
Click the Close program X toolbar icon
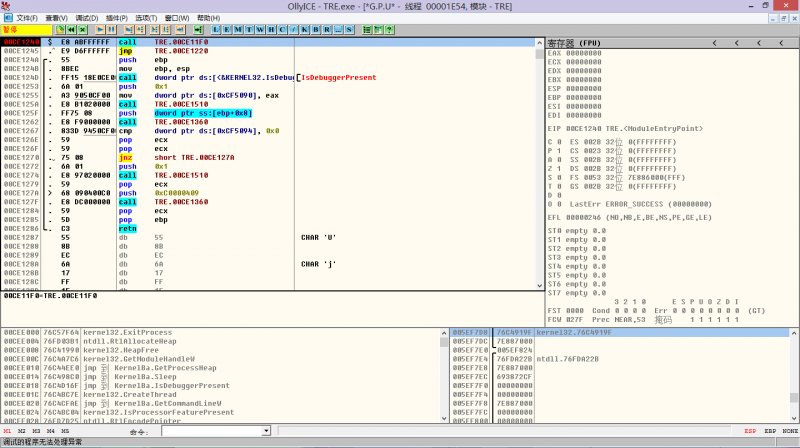[x=83, y=30]
